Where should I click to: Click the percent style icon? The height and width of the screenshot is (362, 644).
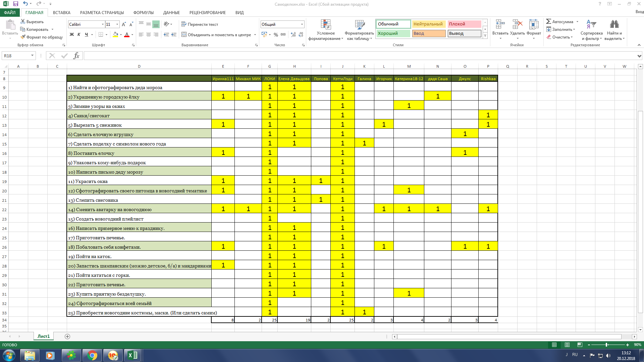(x=276, y=35)
